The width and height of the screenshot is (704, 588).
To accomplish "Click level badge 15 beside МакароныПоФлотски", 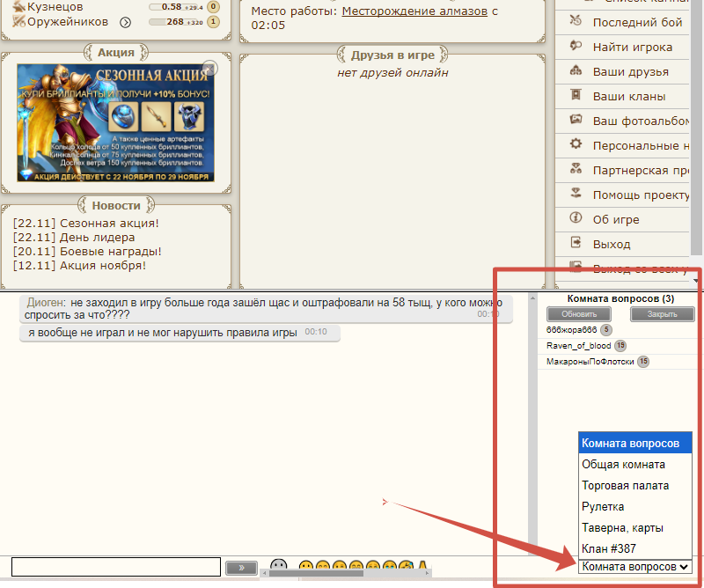I will point(643,362).
